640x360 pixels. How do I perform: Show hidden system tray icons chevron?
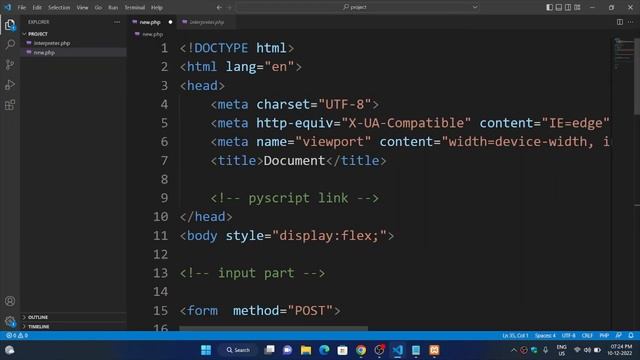click(x=513, y=350)
